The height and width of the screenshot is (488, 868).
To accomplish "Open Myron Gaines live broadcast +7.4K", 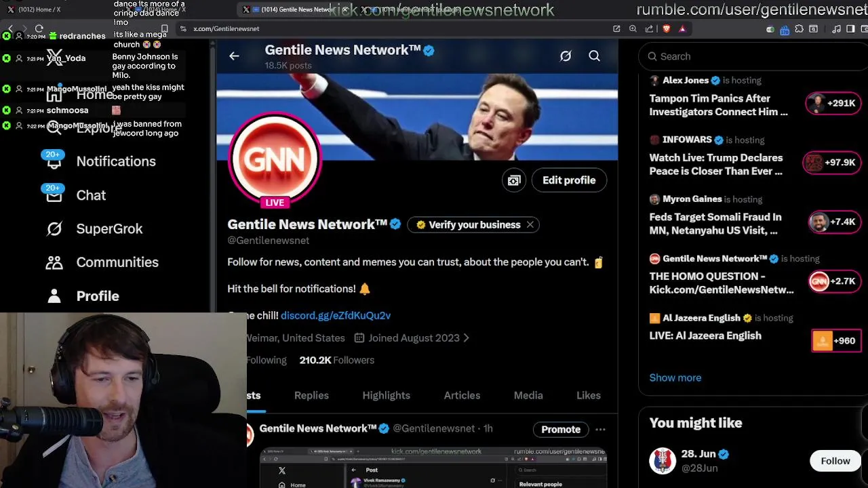I will (834, 222).
